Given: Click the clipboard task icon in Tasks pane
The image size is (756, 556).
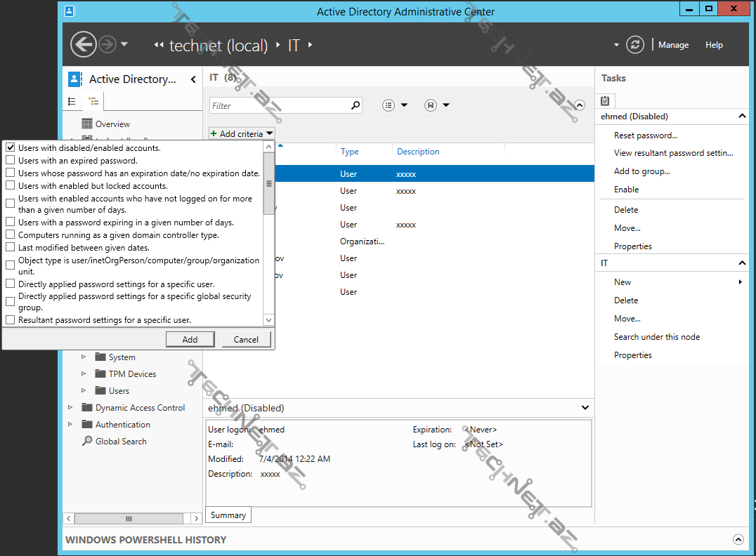Looking at the screenshot, I should tap(605, 100).
